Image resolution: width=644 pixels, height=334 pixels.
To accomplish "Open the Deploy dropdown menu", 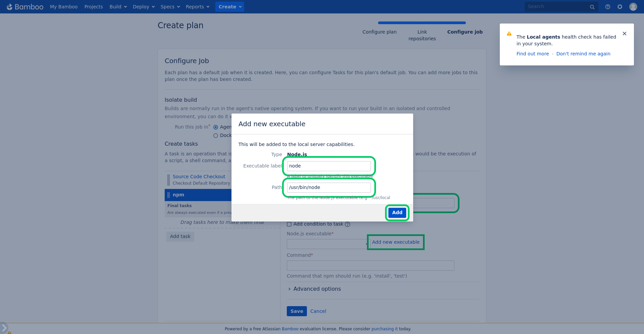I will pos(144,7).
